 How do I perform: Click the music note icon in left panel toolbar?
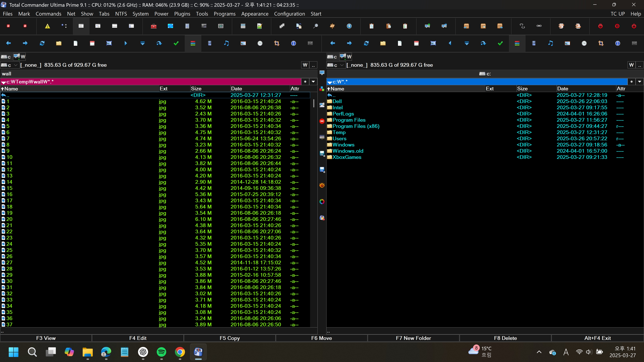coord(226,43)
